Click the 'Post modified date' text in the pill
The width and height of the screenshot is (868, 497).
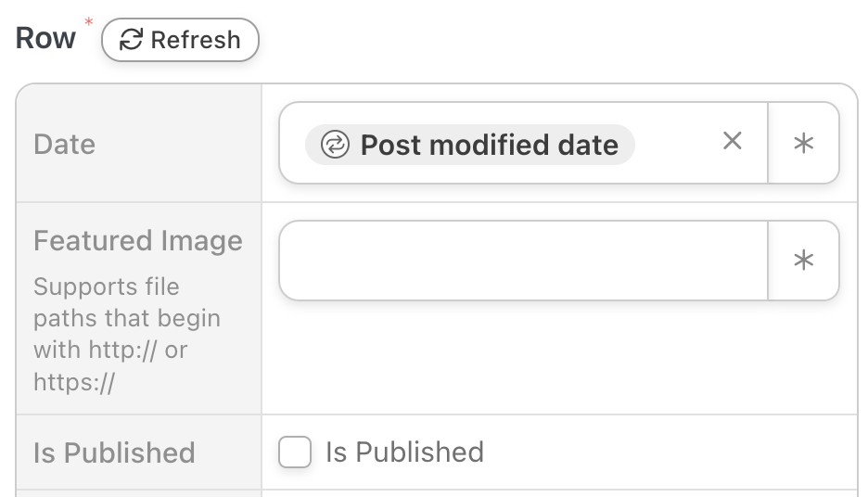pos(489,145)
